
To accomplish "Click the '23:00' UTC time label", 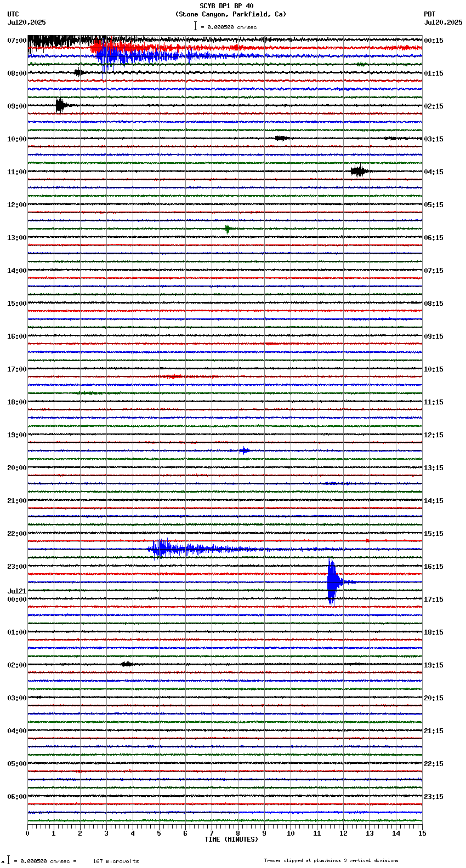I will click(16, 567).
